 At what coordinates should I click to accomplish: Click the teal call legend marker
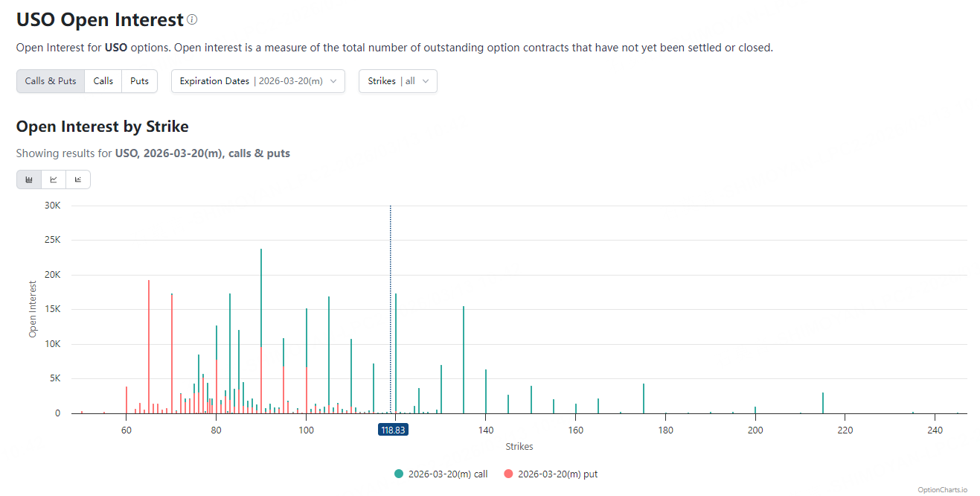click(x=399, y=474)
